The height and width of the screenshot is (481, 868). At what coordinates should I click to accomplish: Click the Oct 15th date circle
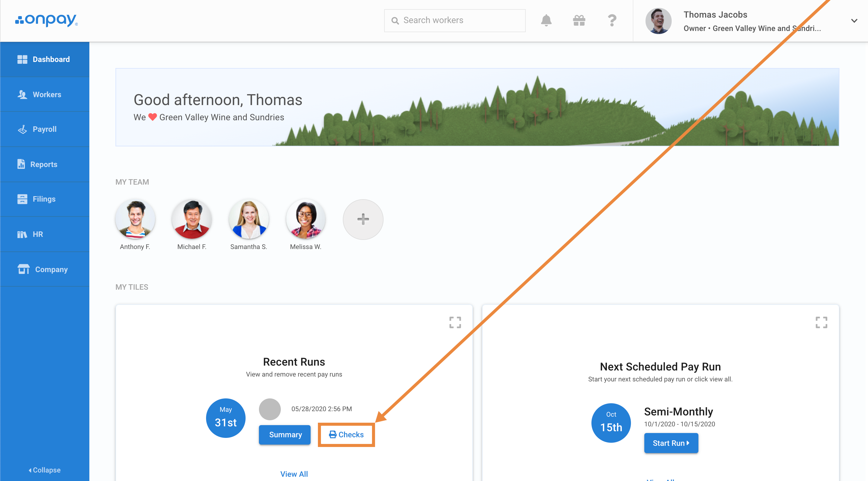(x=611, y=423)
